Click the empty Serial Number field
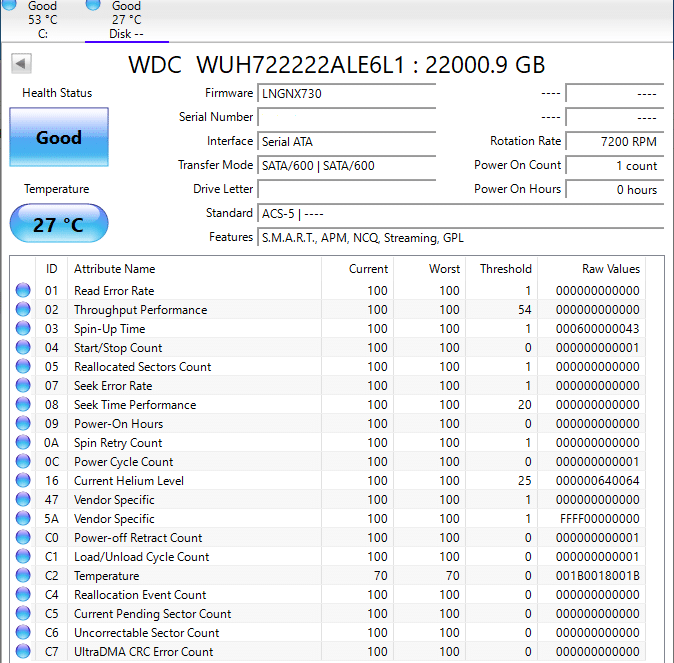The height and width of the screenshot is (663, 674). click(346, 117)
